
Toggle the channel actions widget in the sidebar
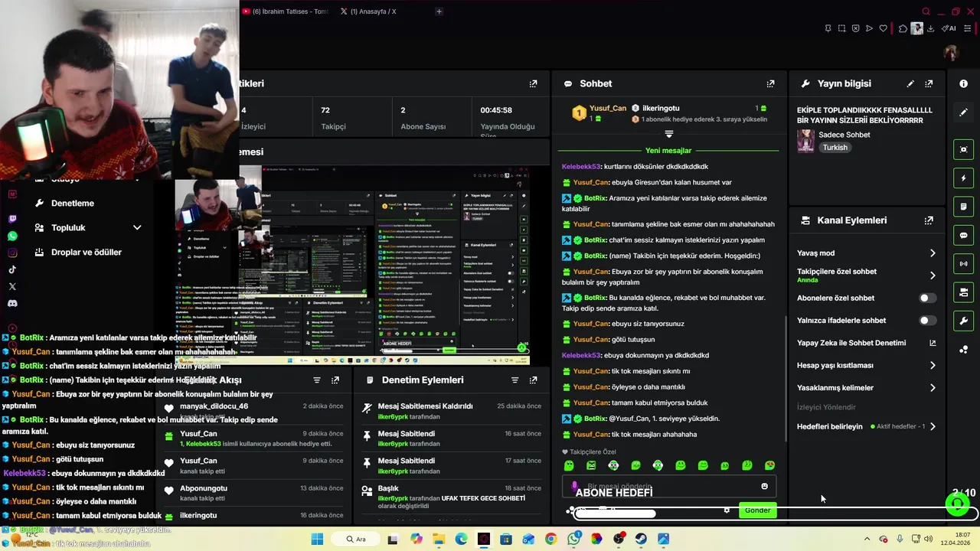(x=963, y=292)
